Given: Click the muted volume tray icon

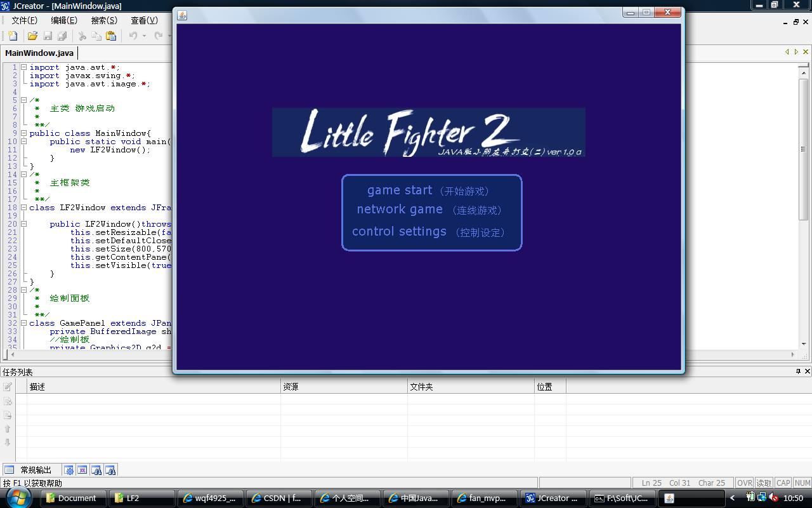Looking at the screenshot, I should 773,498.
